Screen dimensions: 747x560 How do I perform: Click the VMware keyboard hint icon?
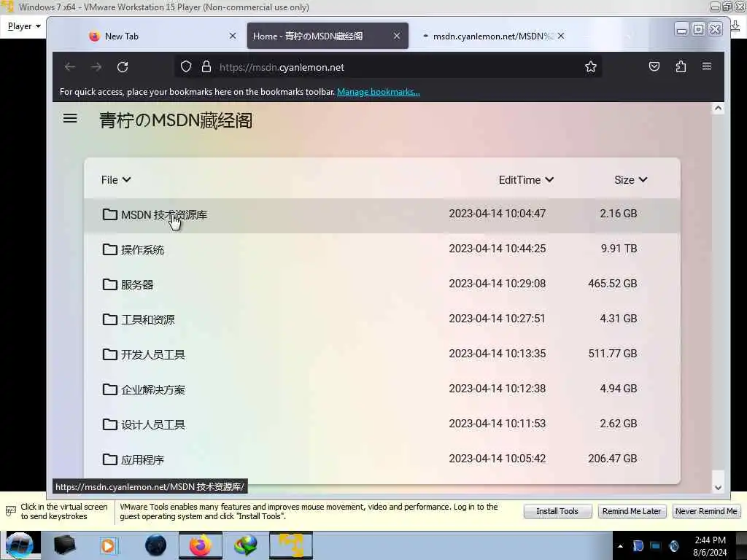point(10,511)
